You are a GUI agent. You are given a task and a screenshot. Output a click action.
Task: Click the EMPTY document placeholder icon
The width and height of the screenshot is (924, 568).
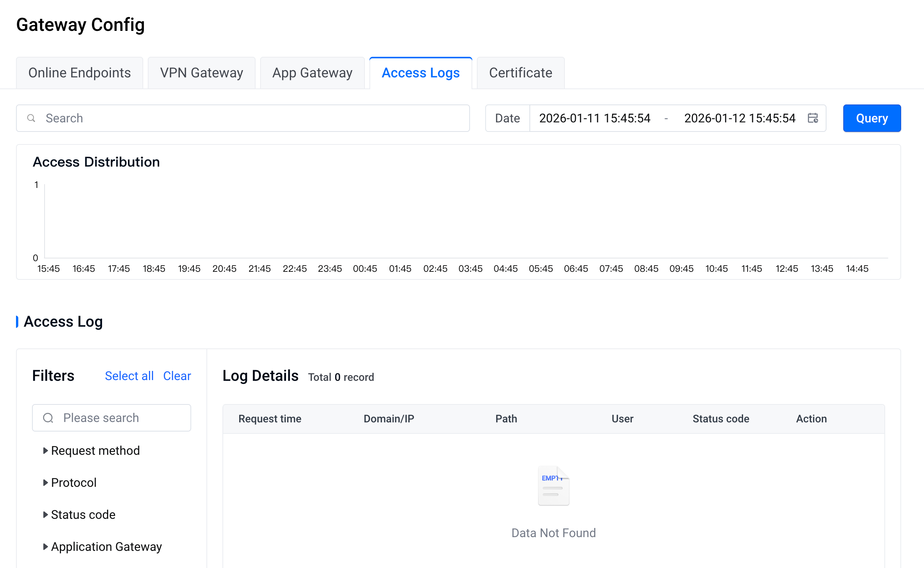pyautogui.click(x=553, y=486)
